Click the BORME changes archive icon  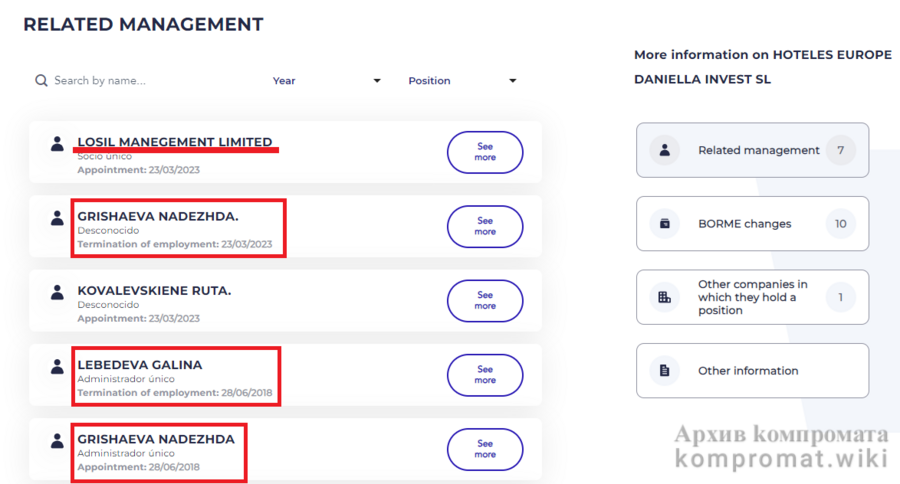pyautogui.click(x=663, y=224)
